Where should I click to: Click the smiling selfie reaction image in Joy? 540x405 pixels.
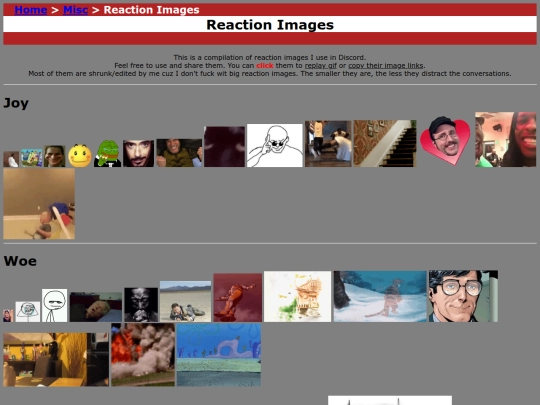[506, 139]
